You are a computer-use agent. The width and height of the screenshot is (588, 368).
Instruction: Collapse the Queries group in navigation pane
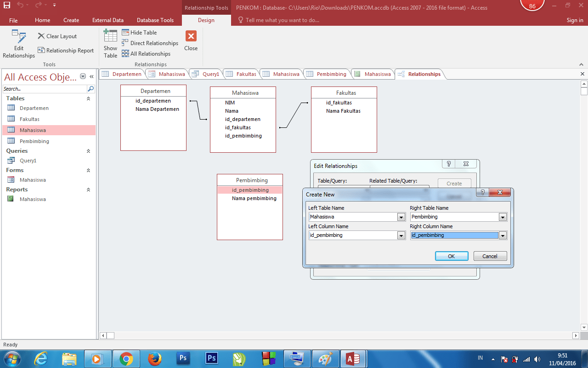click(88, 151)
